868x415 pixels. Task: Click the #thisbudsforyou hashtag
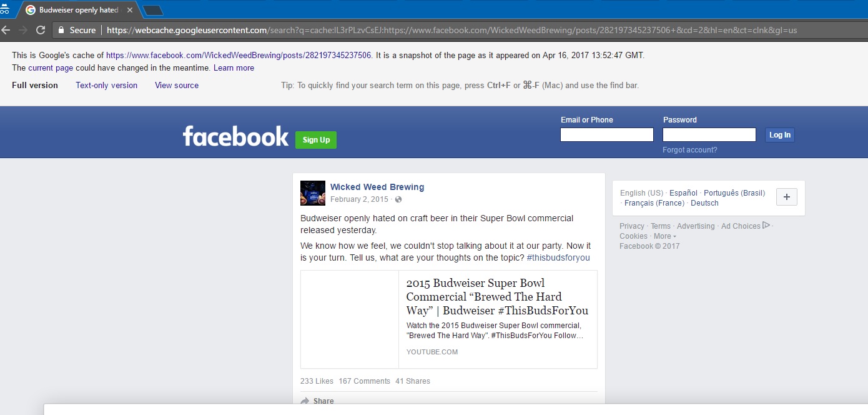point(558,257)
